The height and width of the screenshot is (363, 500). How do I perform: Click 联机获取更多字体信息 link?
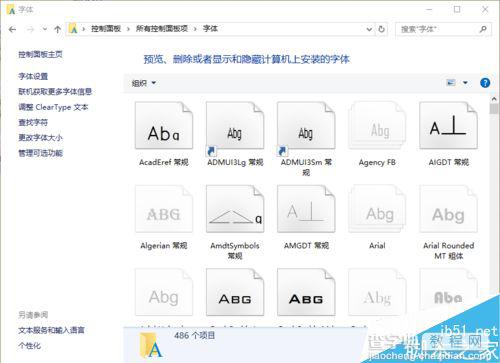(x=55, y=92)
